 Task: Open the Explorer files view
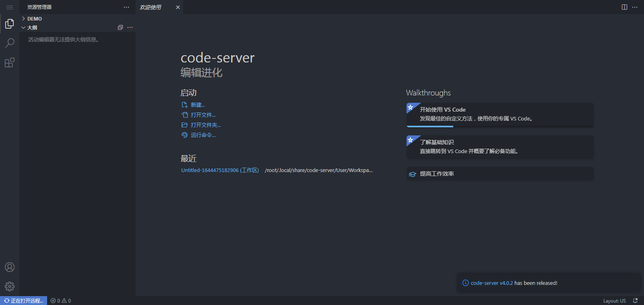pyautogui.click(x=10, y=24)
